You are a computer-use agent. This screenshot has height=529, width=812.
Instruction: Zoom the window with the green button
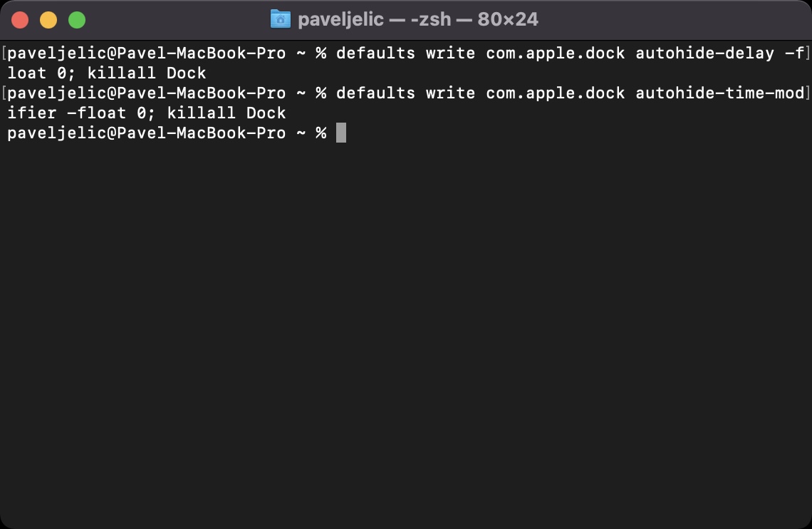point(77,20)
